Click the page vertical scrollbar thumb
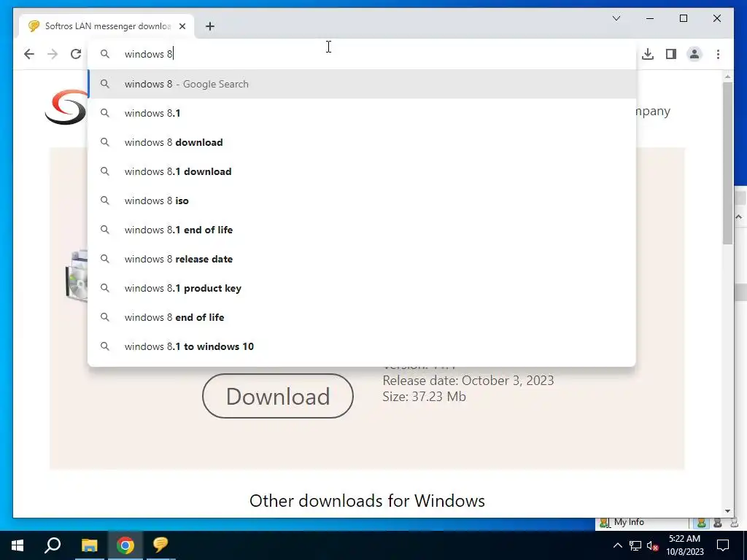Screen dimensions: 747x560 pyautogui.click(x=727, y=163)
